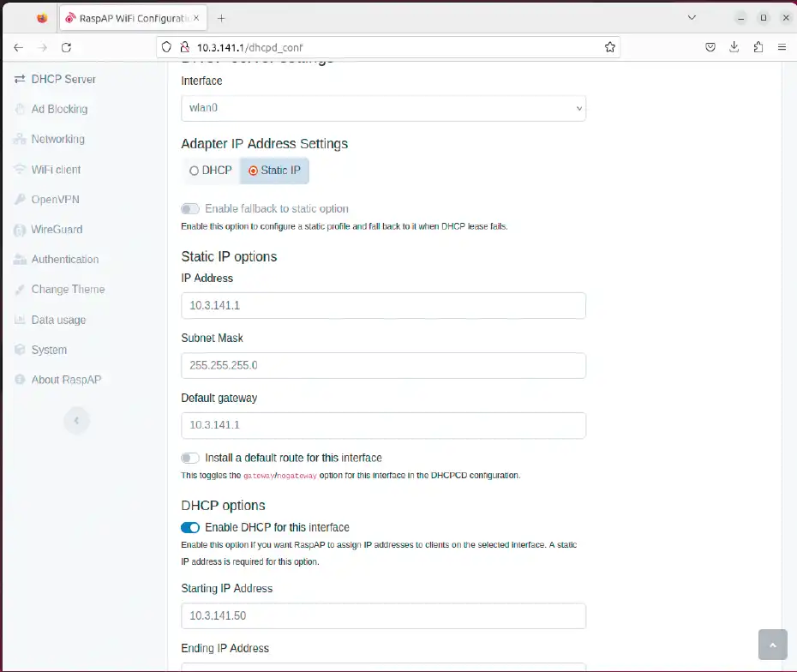Click the Default gateway input field

383,425
